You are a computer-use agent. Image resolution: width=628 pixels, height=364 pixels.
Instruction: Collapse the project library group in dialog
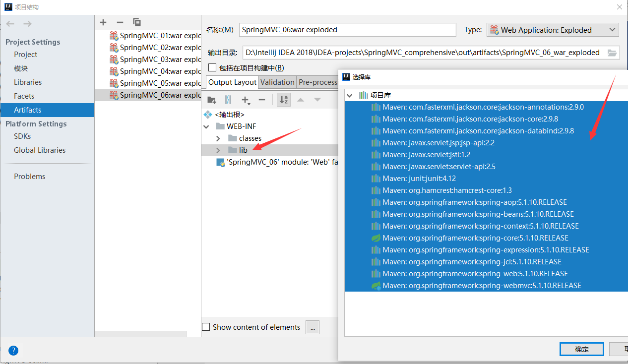pyautogui.click(x=350, y=95)
